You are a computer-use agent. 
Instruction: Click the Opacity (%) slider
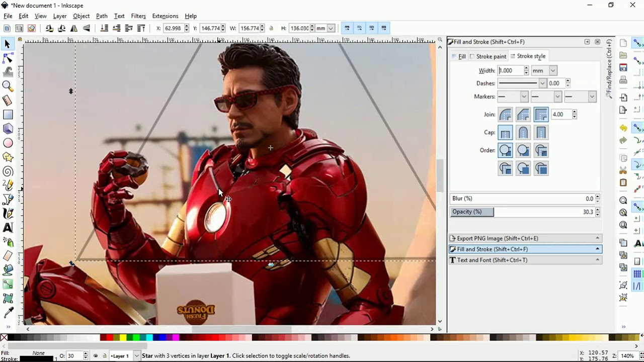(x=522, y=212)
